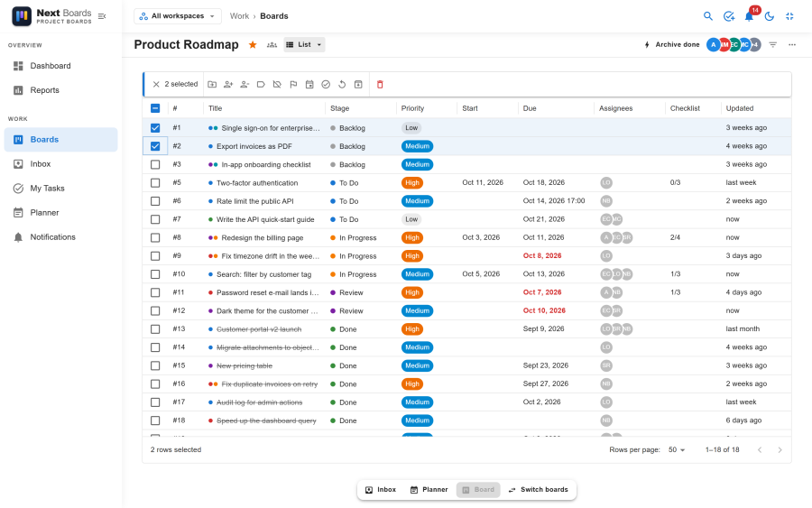
Task: Open the List view dropdown
Action: point(305,44)
